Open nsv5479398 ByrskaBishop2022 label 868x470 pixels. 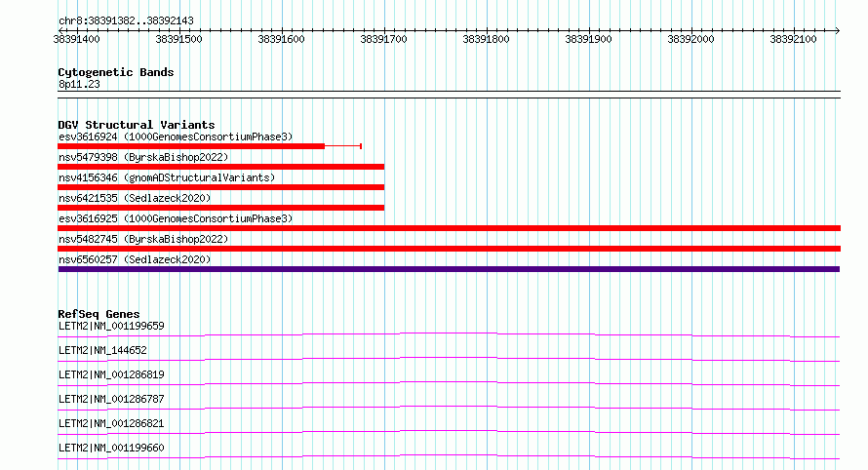pyautogui.click(x=143, y=157)
